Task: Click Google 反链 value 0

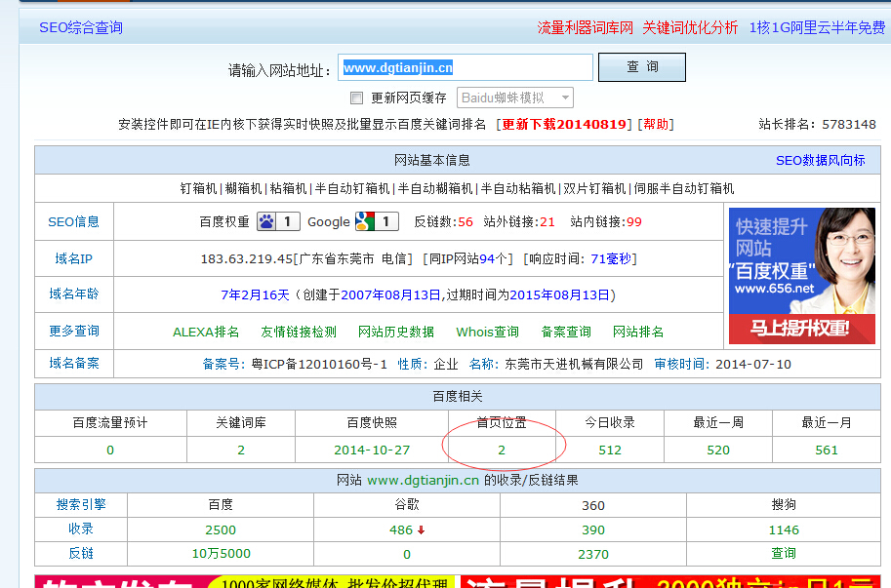Action: [407, 555]
